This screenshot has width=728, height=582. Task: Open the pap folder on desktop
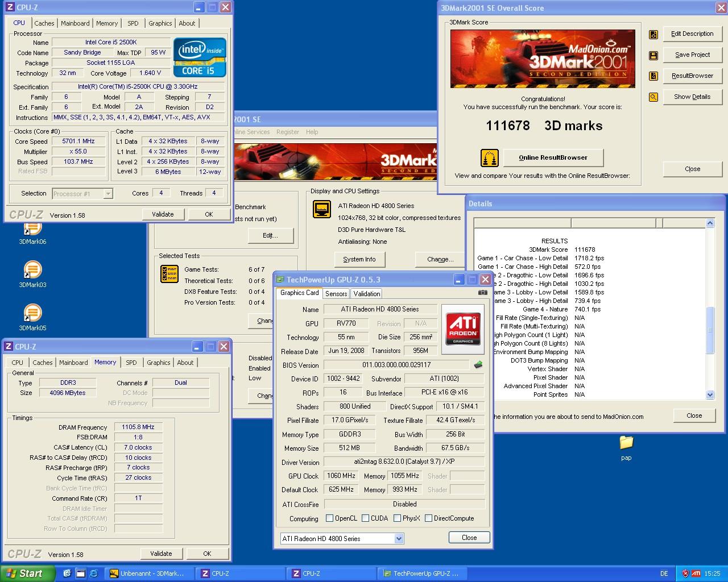[x=626, y=447]
